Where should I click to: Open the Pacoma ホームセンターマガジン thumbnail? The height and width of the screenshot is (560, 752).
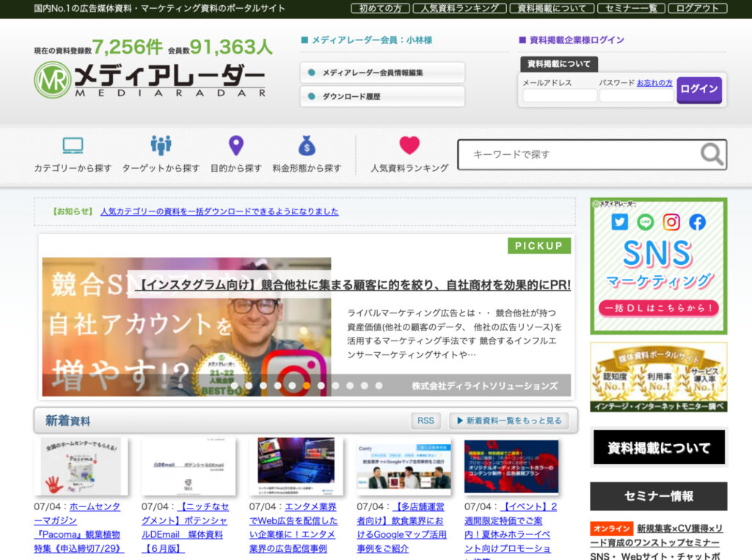click(80, 465)
